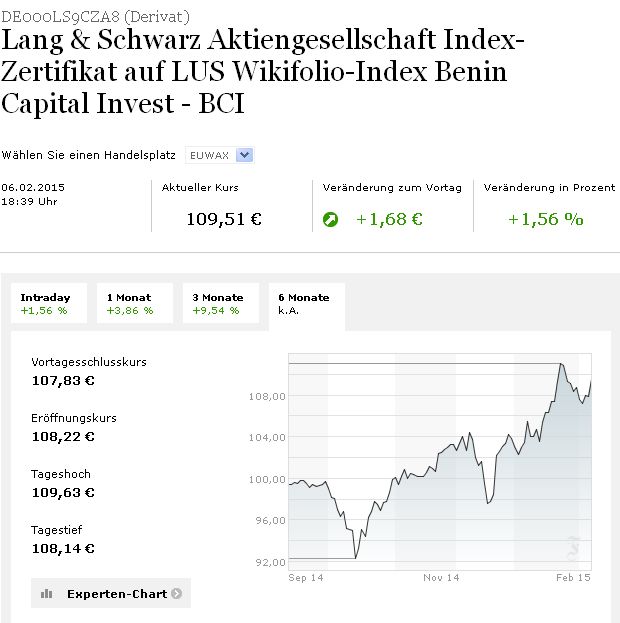Click the round arrow icon after Experten-Chart
The image size is (620, 623).
(x=177, y=594)
